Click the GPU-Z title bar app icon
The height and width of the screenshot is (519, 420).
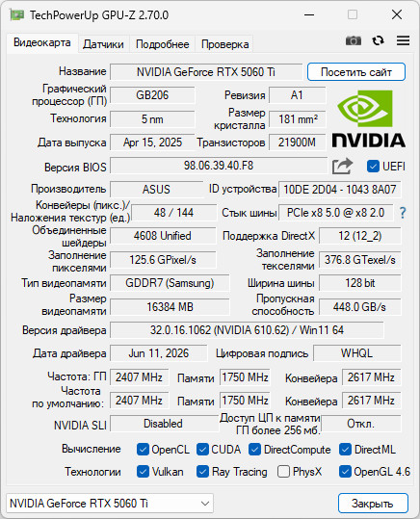pos(17,14)
